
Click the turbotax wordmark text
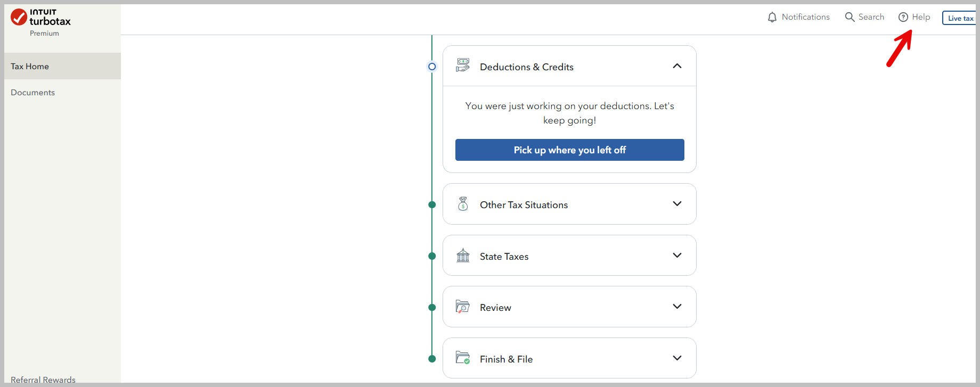tap(50, 21)
